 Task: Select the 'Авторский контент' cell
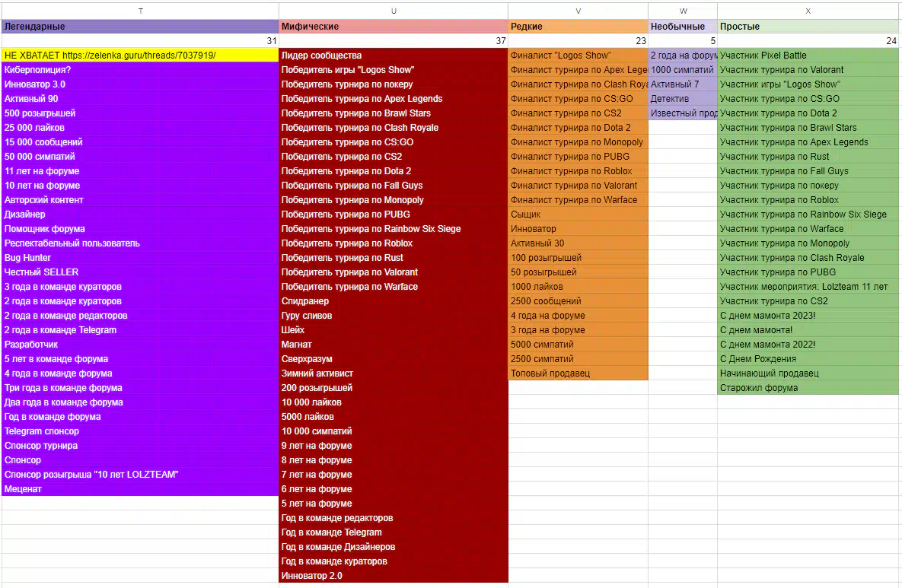(x=140, y=200)
